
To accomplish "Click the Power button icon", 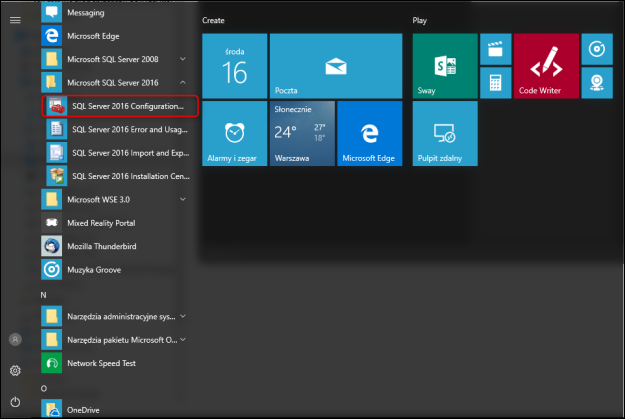I will tap(15, 401).
